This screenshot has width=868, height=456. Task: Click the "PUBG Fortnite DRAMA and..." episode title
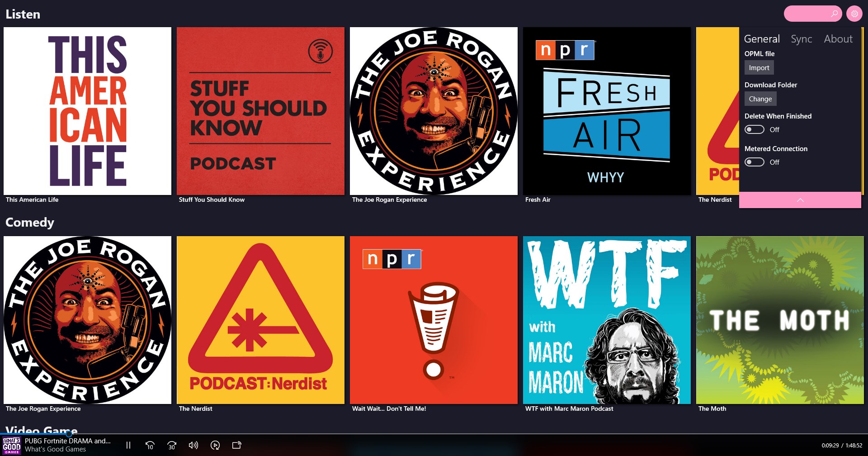tap(68, 441)
